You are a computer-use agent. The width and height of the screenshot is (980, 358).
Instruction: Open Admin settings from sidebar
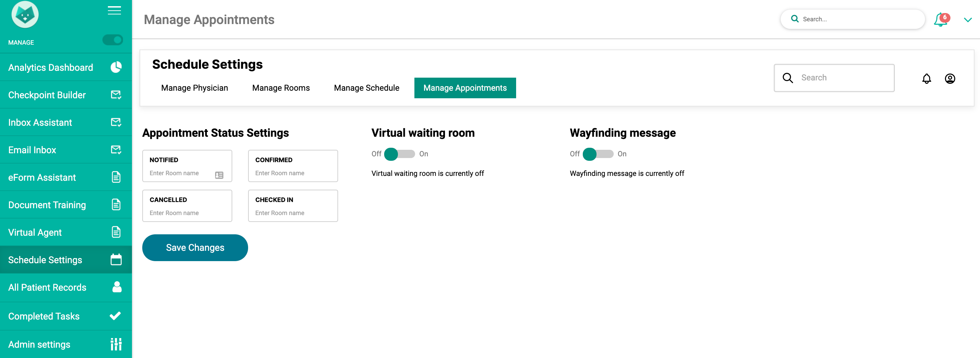pos(66,344)
